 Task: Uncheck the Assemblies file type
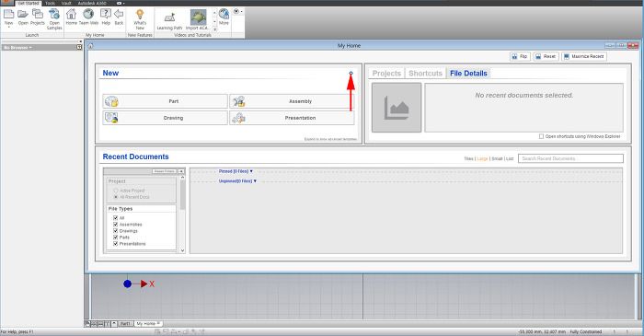[115, 225]
